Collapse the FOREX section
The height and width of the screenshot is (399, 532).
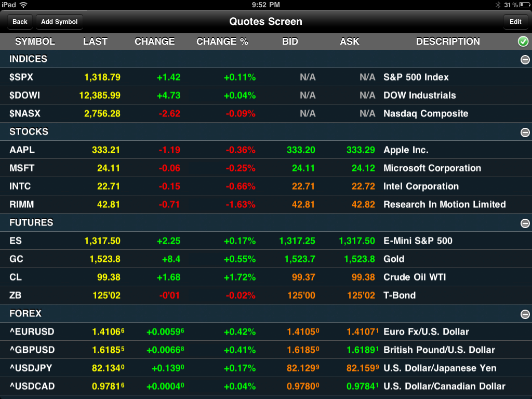[525, 314]
